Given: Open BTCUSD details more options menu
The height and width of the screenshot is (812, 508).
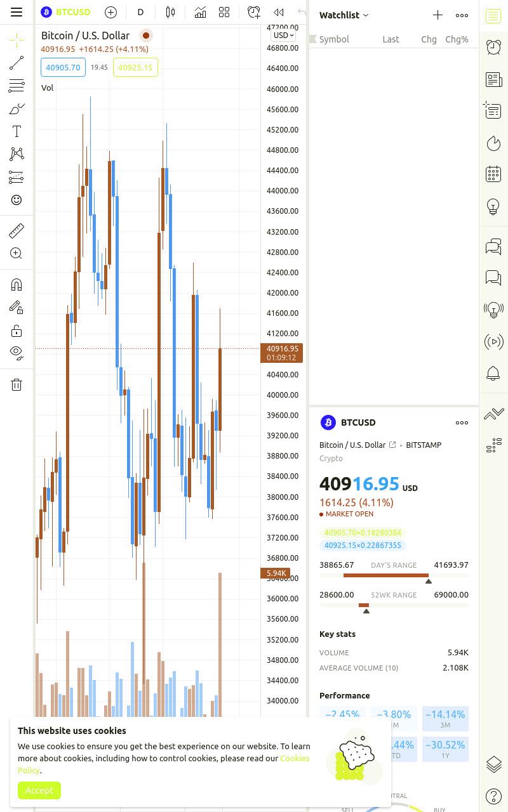Looking at the screenshot, I should point(462,422).
